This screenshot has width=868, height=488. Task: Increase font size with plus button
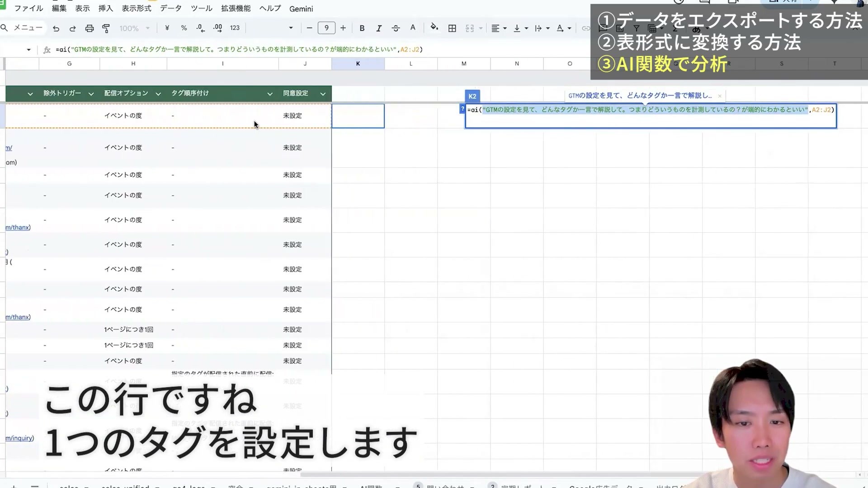(343, 28)
